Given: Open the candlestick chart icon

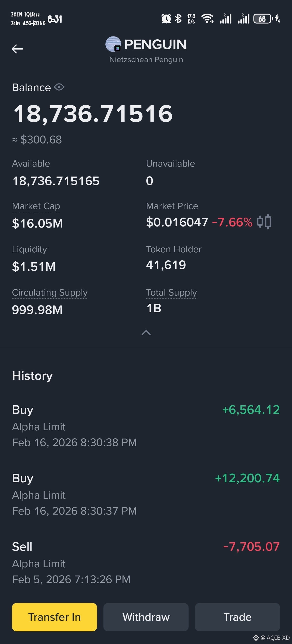Looking at the screenshot, I should coord(264,222).
